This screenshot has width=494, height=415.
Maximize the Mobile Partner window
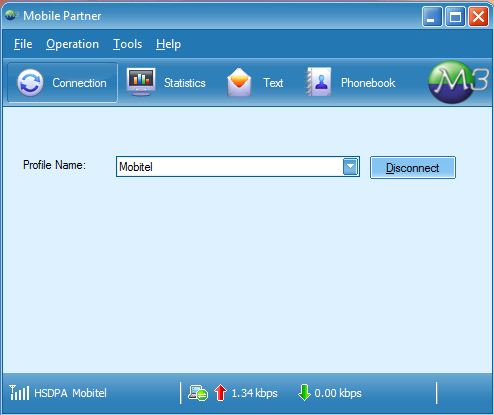(455, 17)
